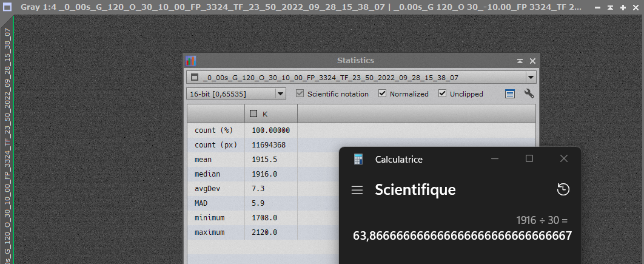Image resolution: width=644 pixels, height=264 pixels.
Task: Uncheck the Normalized checkbox
Action: click(382, 94)
